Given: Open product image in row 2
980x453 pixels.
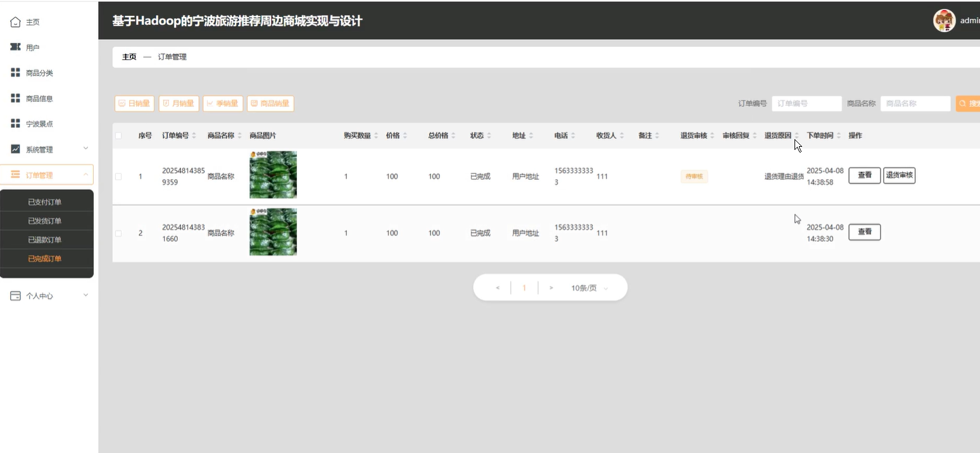Looking at the screenshot, I should [273, 232].
